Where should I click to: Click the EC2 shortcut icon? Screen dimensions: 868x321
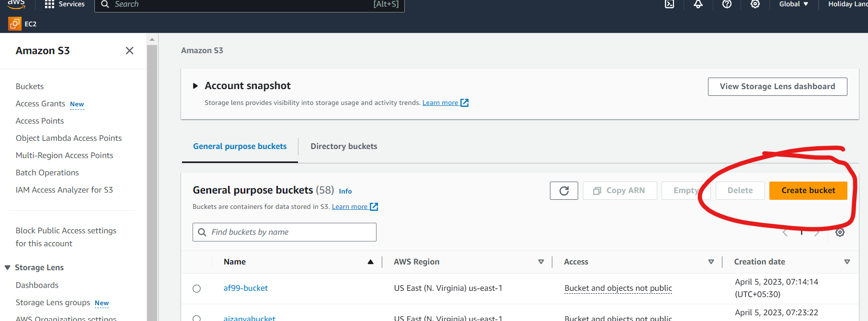click(15, 23)
